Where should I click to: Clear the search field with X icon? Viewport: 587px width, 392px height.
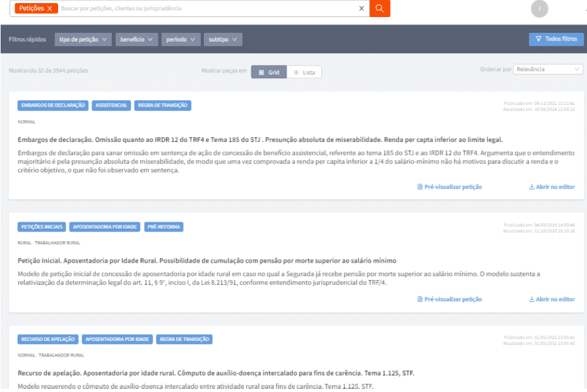361,9
